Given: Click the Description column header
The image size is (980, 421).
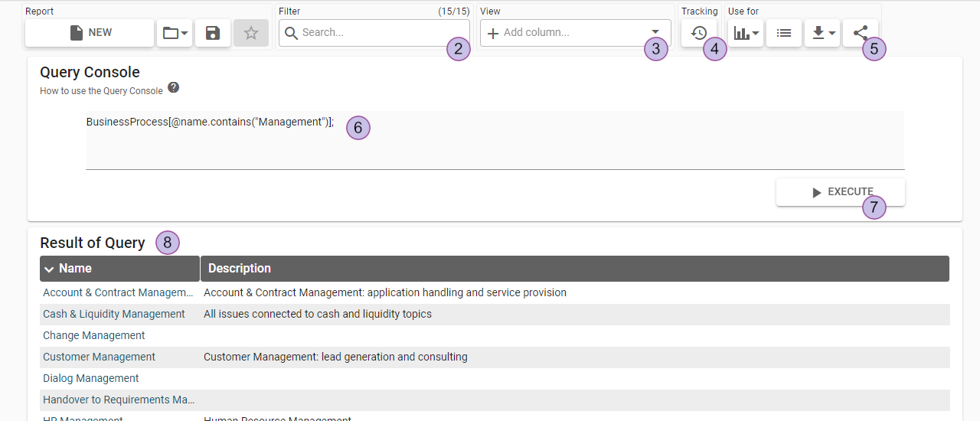Looking at the screenshot, I should point(239,269).
